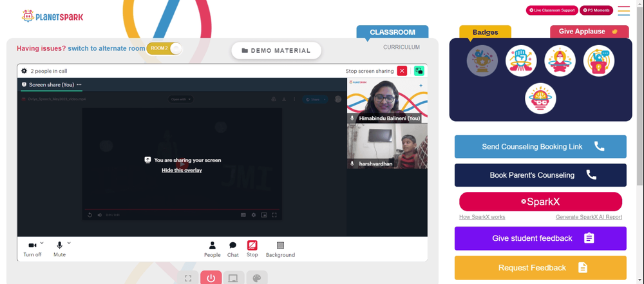Stop screen share from the call toolbar
Viewport: 644px width, 284px height.
tap(252, 249)
